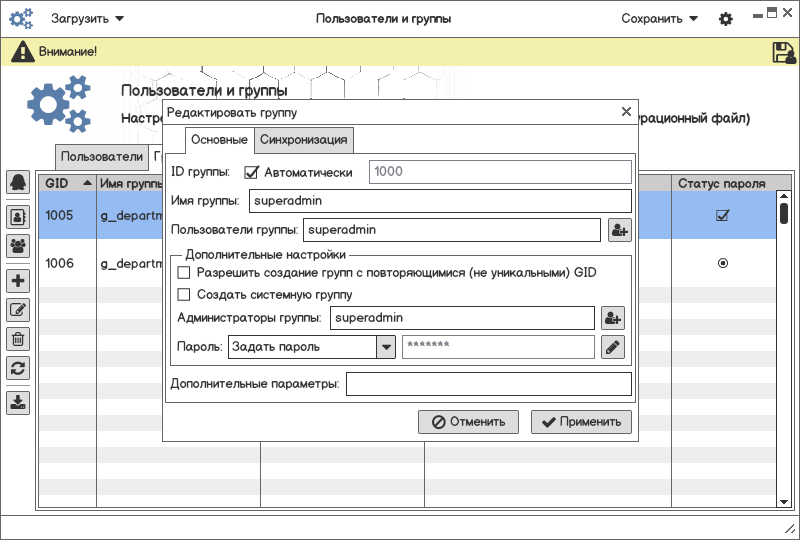Click the add-user icon beside Пользователи группы
The image size is (800, 540).
click(x=619, y=230)
